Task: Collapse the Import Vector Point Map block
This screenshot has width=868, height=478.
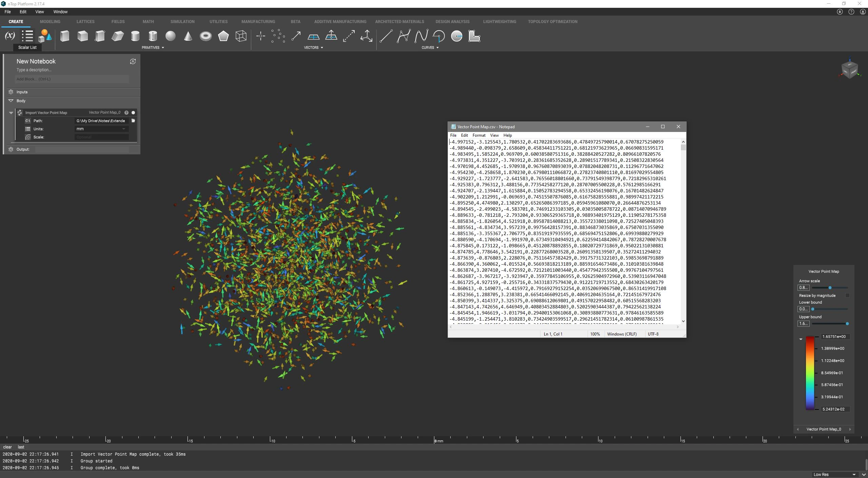Action: click(x=11, y=113)
